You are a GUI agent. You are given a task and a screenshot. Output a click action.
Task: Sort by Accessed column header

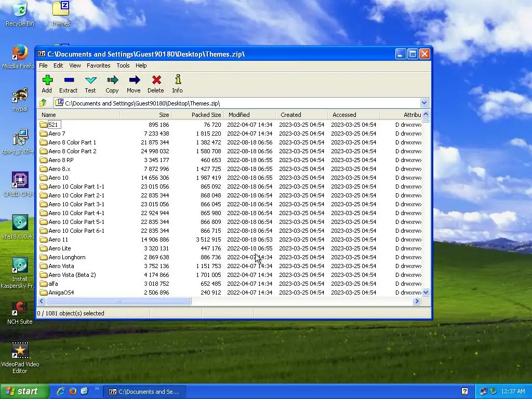354,115
